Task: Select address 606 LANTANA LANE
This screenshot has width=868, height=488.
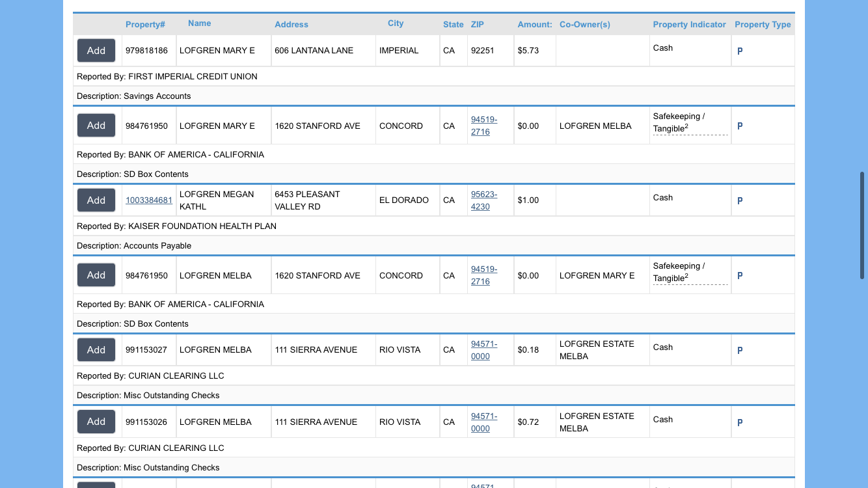Action: [x=314, y=51]
